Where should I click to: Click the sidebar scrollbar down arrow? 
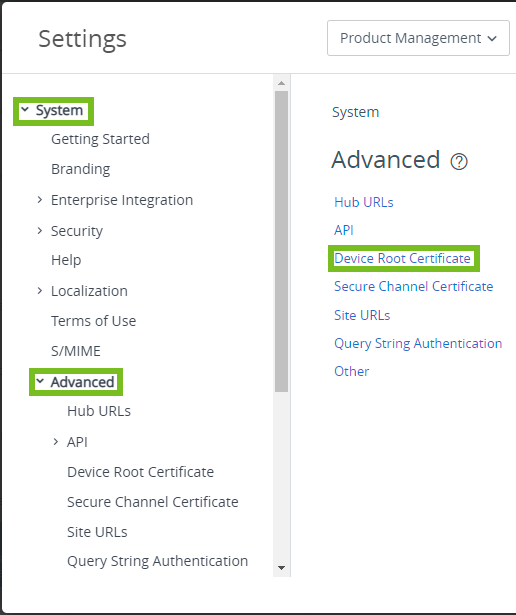click(x=281, y=568)
